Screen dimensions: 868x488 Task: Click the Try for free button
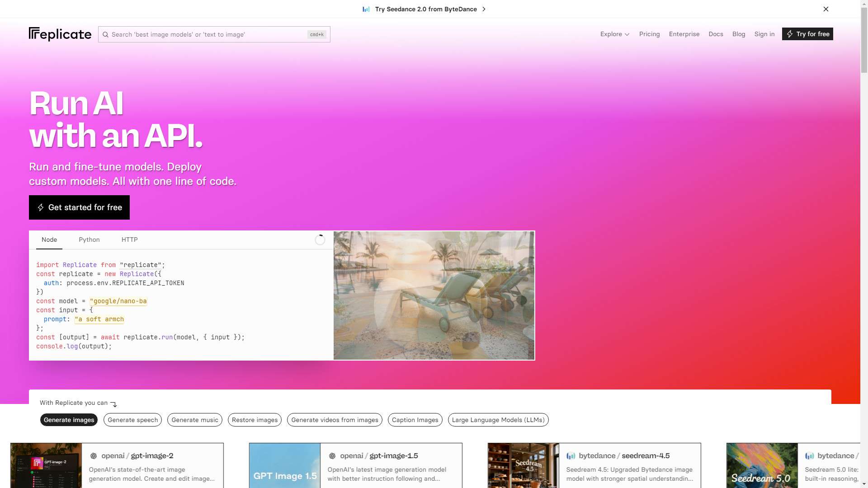click(807, 34)
